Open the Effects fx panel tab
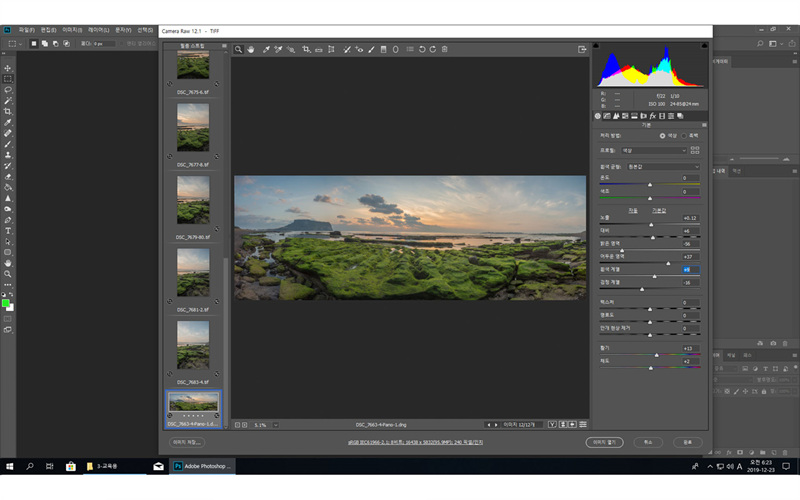This screenshot has height=500, width=800. [653, 116]
